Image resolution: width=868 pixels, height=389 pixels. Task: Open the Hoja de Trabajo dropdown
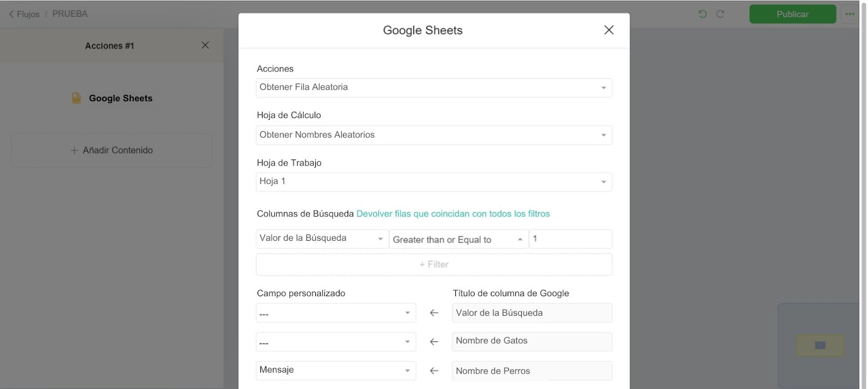click(434, 182)
